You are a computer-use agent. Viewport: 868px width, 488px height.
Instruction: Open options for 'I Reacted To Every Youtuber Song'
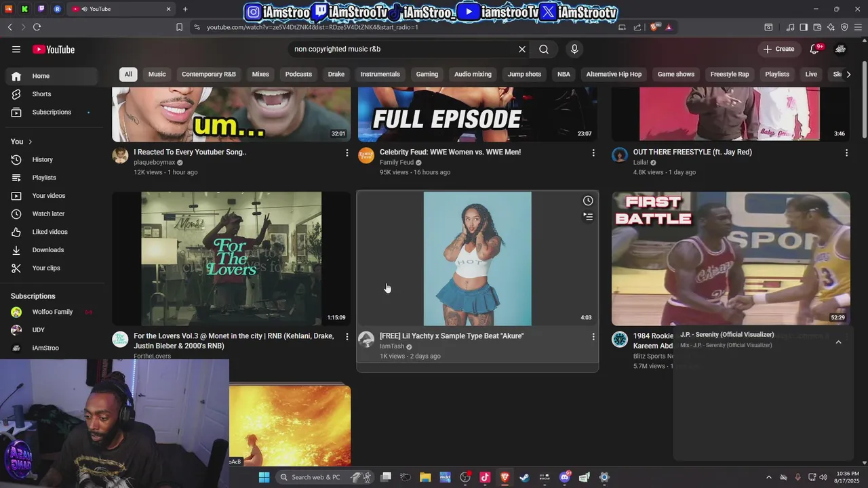click(347, 152)
